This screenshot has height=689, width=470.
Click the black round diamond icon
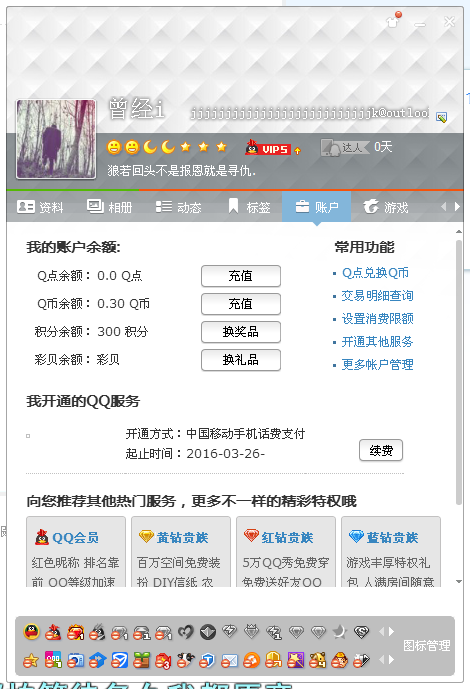pyautogui.click(x=208, y=632)
